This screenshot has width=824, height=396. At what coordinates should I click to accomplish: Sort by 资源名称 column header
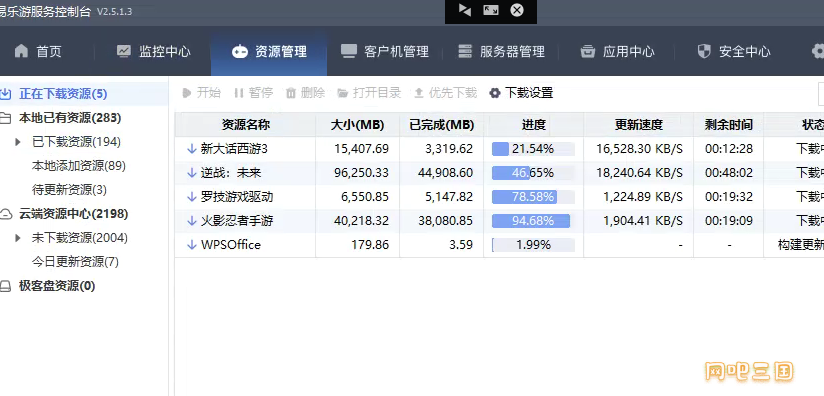245,125
